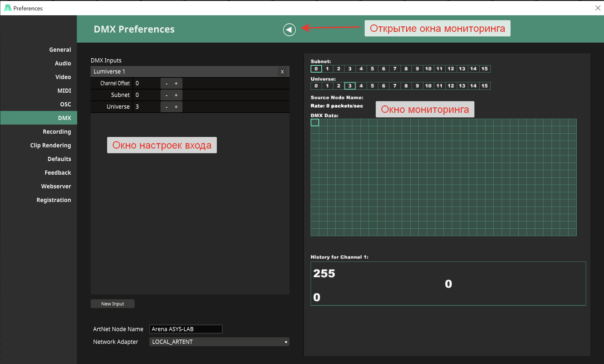Click the Universe value field showing 3
Viewport: 604px width, 364px height.
pyautogui.click(x=147, y=107)
